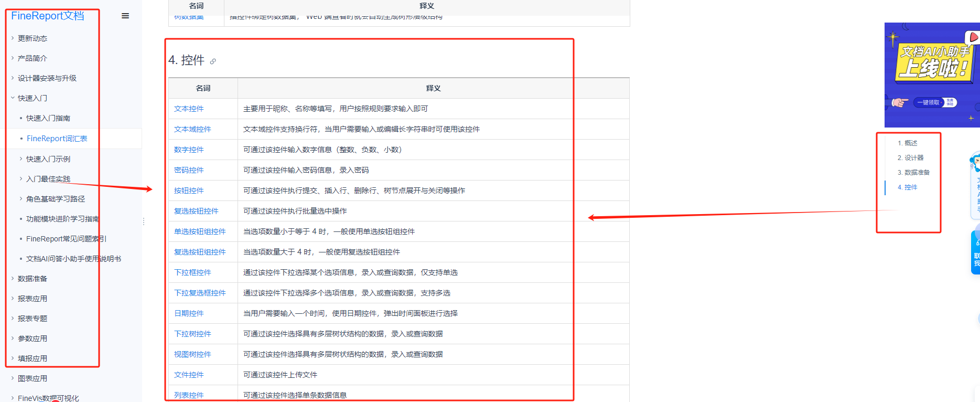Open the 复选按钮控件 link
Viewport: 980px width, 402px height.
coord(196,211)
